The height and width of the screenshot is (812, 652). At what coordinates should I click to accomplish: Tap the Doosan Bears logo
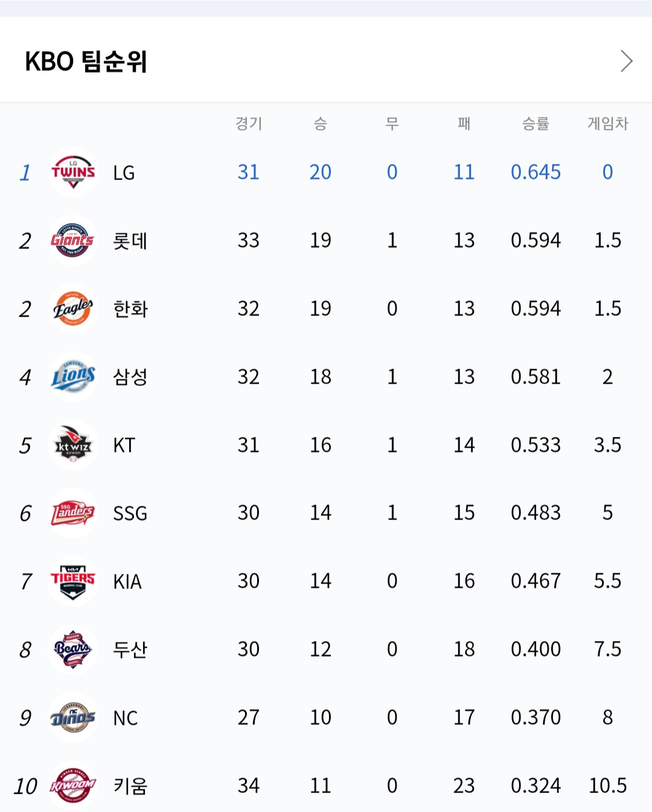(73, 650)
